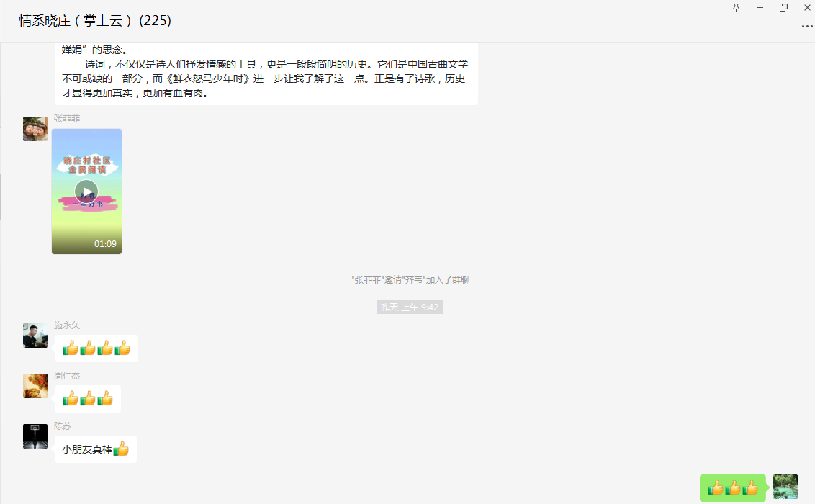Image resolution: width=815 pixels, height=504 pixels.
Task: Minimize the chat window
Action: 760,8
